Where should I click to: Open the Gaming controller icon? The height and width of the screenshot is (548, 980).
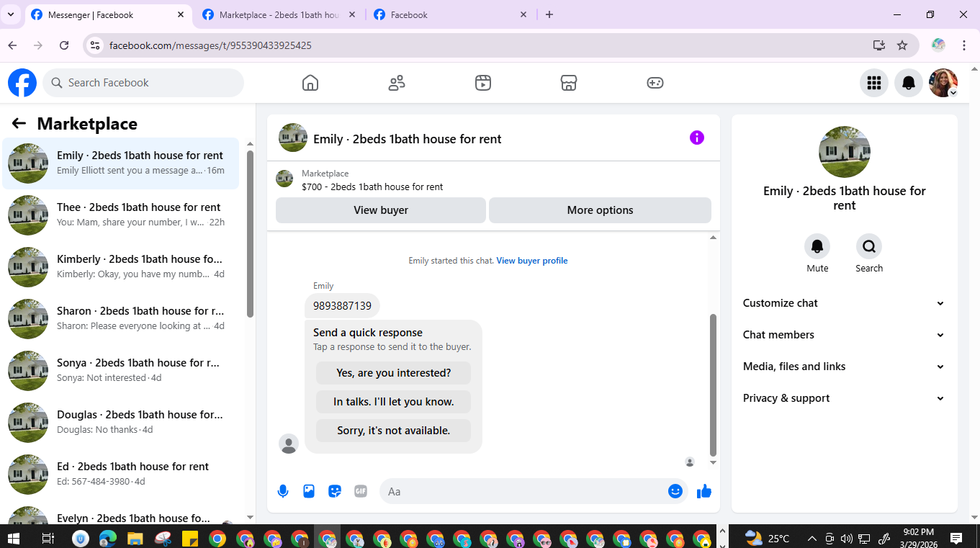(655, 83)
